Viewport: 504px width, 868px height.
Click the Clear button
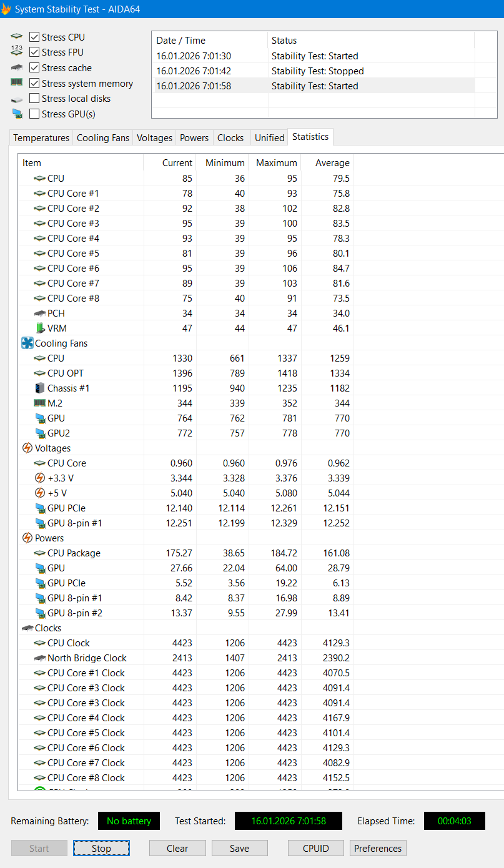177,848
